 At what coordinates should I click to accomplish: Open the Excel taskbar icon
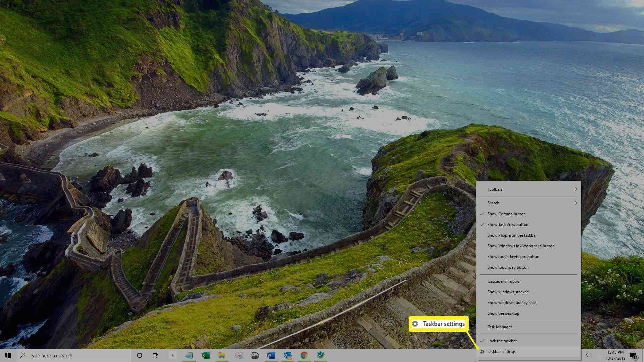click(205, 355)
